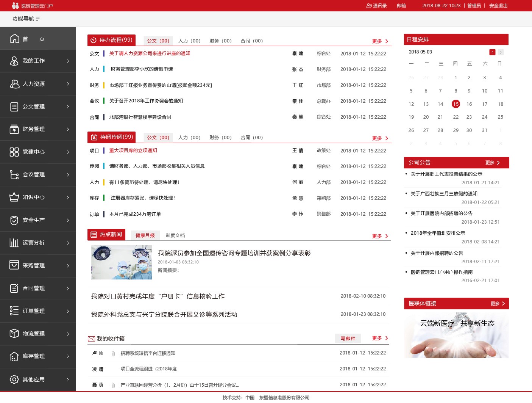
Task: Switch to 合同 tab in 待阅传阅
Action: [x=252, y=138]
